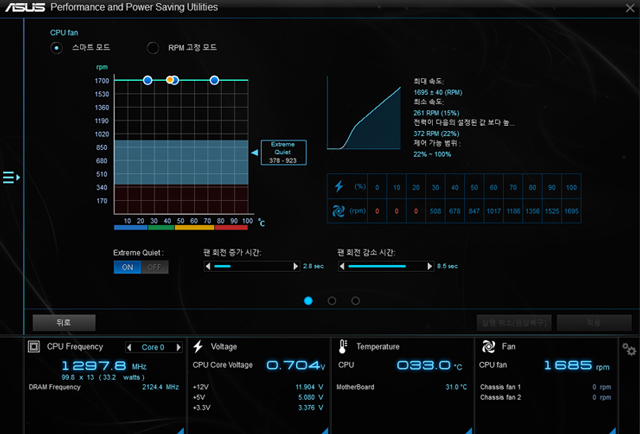The width and height of the screenshot is (640, 434).
Task: Select the rightmost blue fan curve point
Action: [214, 80]
